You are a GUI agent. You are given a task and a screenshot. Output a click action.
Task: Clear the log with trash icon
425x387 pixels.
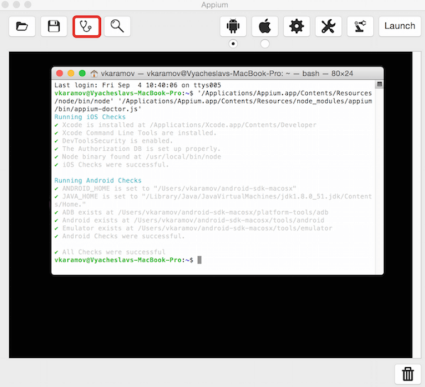pyautogui.click(x=408, y=374)
